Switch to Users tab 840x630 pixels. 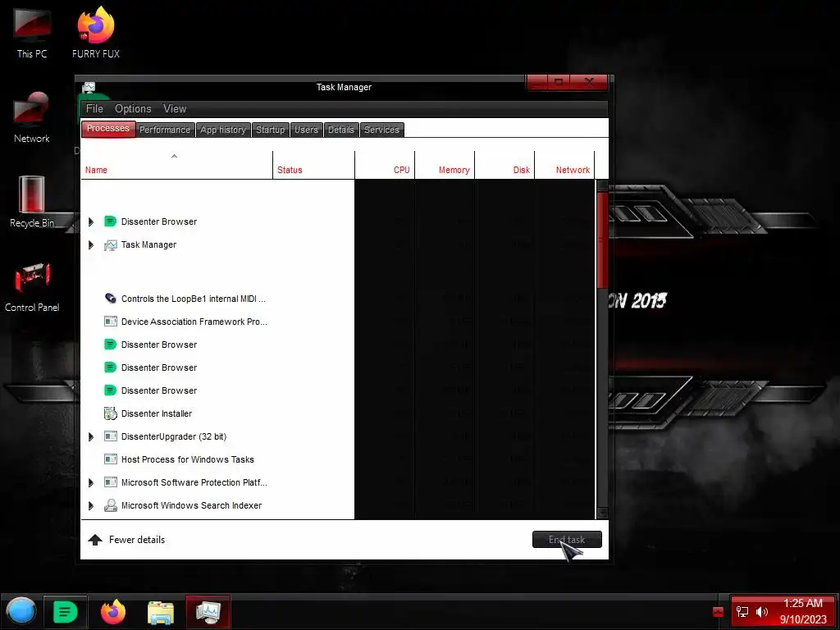point(306,130)
